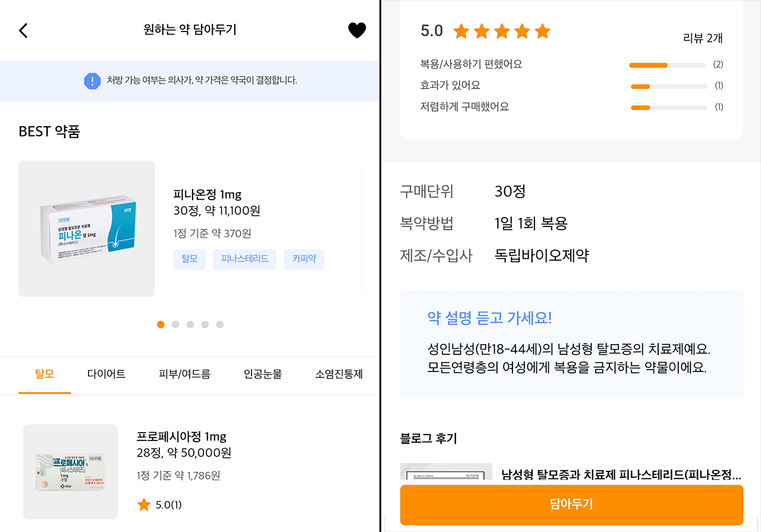Click the star icon on 프로페시아정 rating
Screen dimensions: 761x532
144,504
